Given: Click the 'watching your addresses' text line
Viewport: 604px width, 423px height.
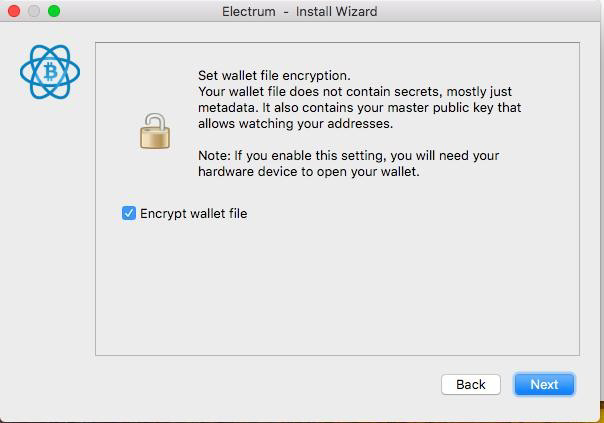Looking at the screenshot, I should 295,124.
